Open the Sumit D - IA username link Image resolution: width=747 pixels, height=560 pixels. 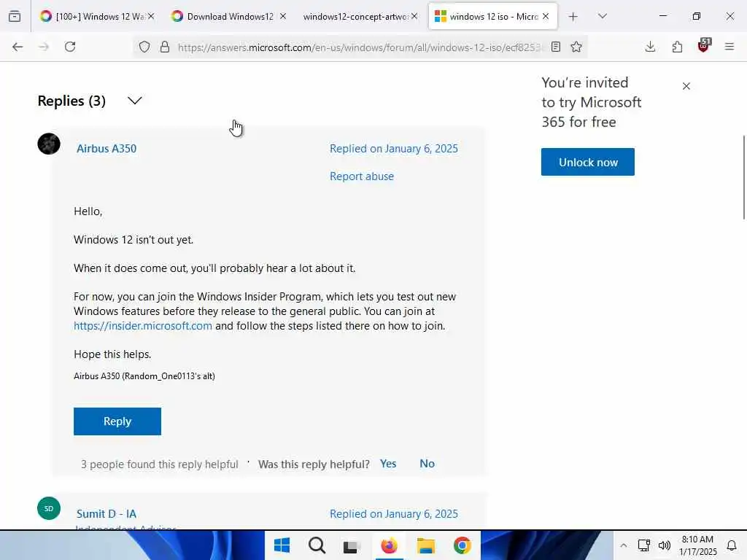pyautogui.click(x=107, y=514)
